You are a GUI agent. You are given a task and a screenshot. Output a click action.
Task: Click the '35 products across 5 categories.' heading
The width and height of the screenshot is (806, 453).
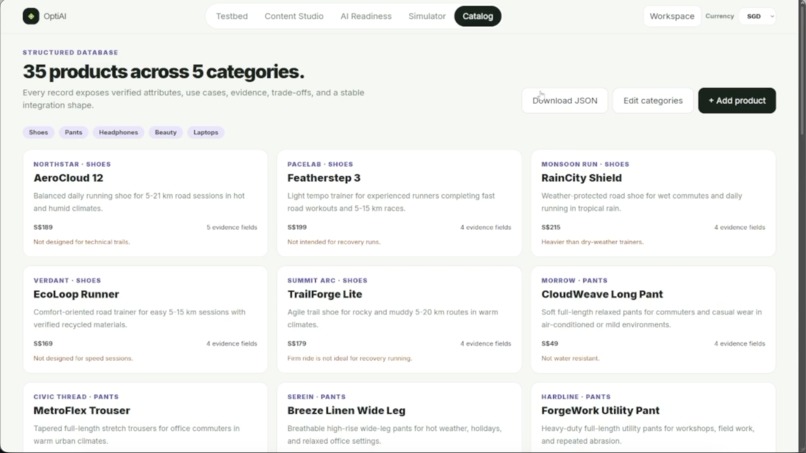coord(163,71)
